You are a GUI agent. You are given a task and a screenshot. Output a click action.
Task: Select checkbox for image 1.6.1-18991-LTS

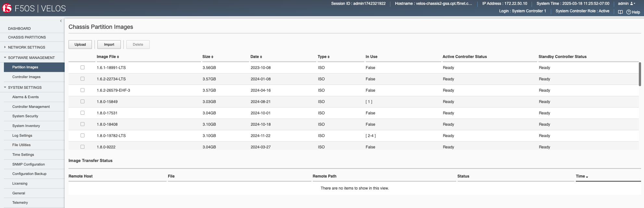click(x=82, y=67)
